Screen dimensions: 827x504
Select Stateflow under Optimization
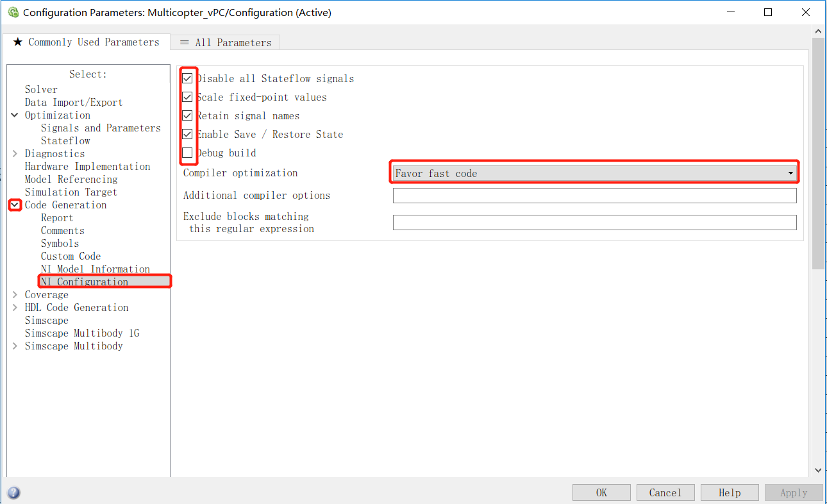[x=65, y=141]
